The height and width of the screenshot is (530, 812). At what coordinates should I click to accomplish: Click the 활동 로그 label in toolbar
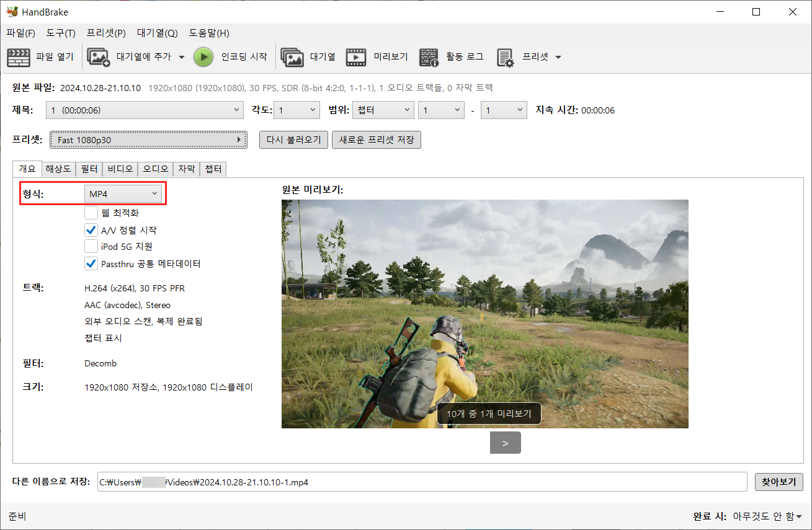point(465,57)
